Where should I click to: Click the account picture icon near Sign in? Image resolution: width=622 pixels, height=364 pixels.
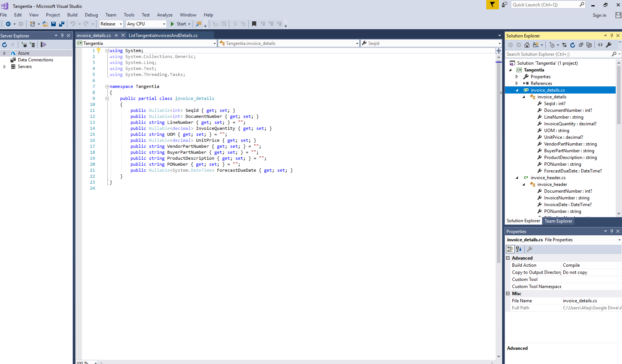[x=618, y=15]
